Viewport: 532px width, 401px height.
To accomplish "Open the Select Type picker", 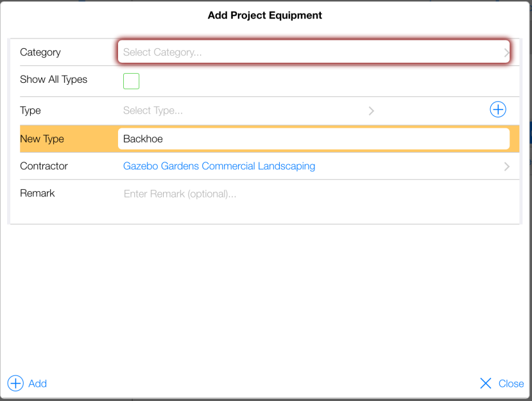I will [244, 110].
